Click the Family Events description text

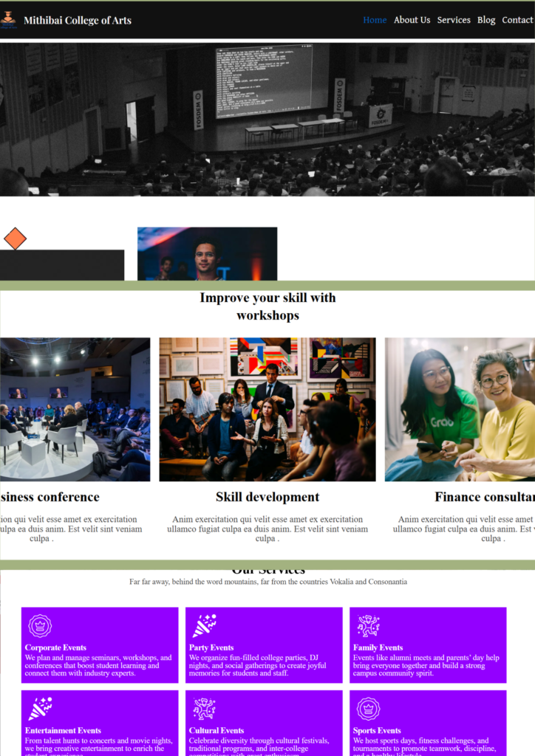(x=426, y=665)
